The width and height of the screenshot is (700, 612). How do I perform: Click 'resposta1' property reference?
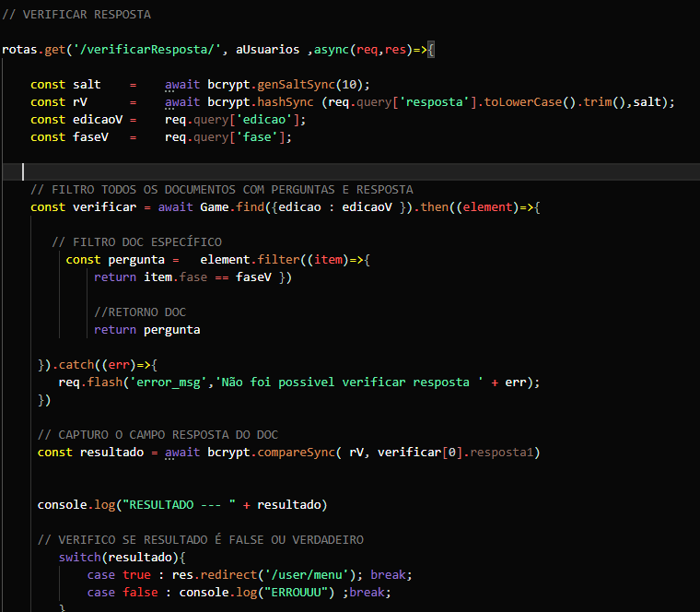pos(502,453)
